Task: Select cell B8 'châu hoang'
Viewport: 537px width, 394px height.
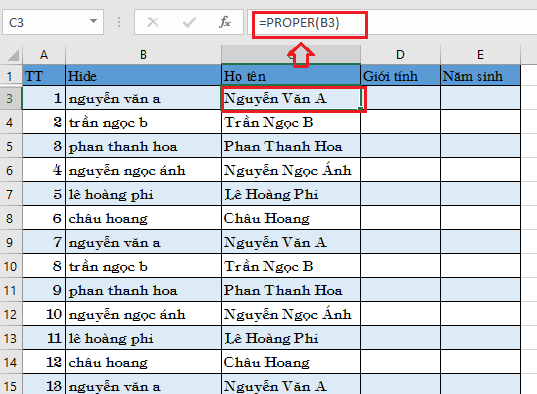Action: 143,218
